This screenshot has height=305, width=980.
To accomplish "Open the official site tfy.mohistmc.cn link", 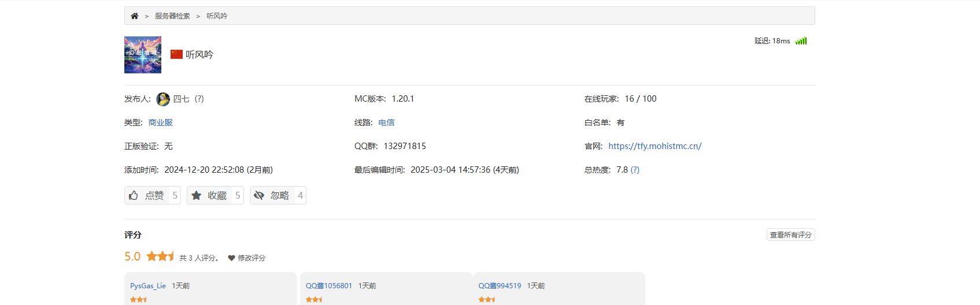I will click(x=654, y=146).
